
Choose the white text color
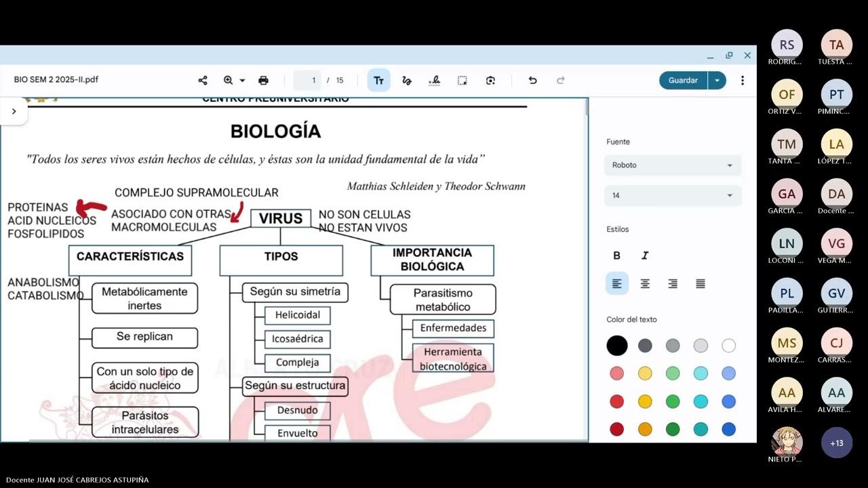click(x=728, y=346)
